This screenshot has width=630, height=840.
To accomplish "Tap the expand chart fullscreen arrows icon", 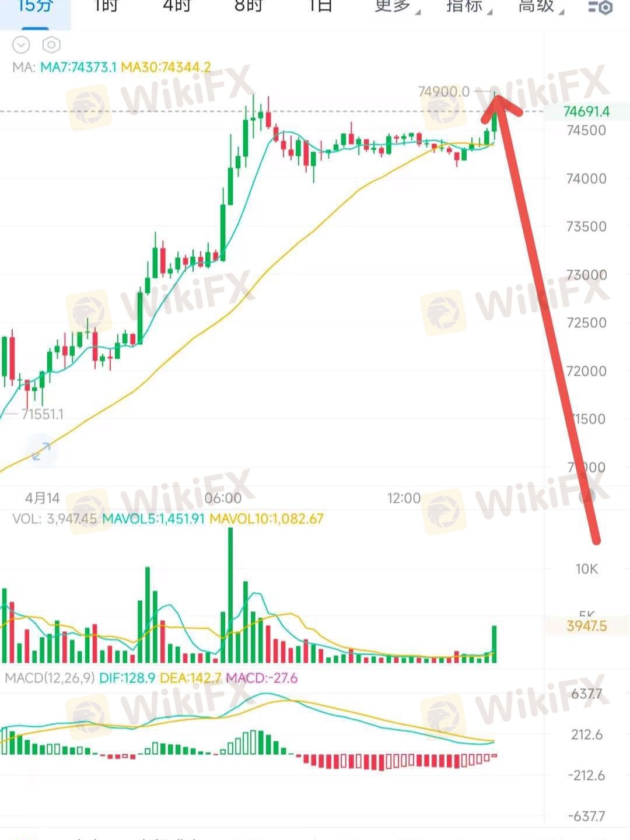I will coord(41,450).
